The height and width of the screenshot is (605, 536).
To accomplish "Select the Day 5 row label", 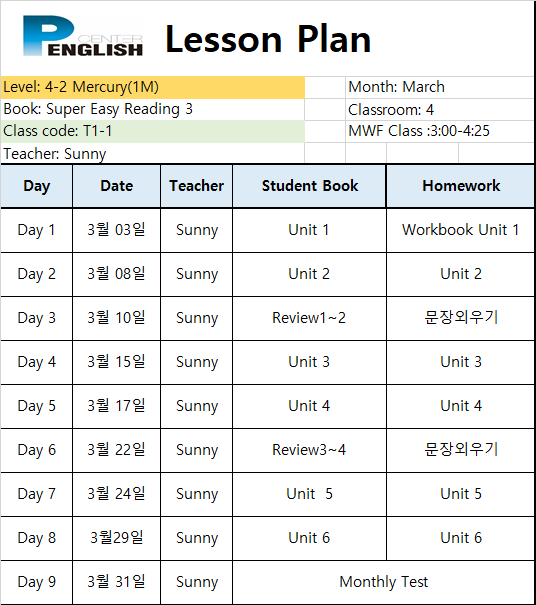I will pos(36,406).
